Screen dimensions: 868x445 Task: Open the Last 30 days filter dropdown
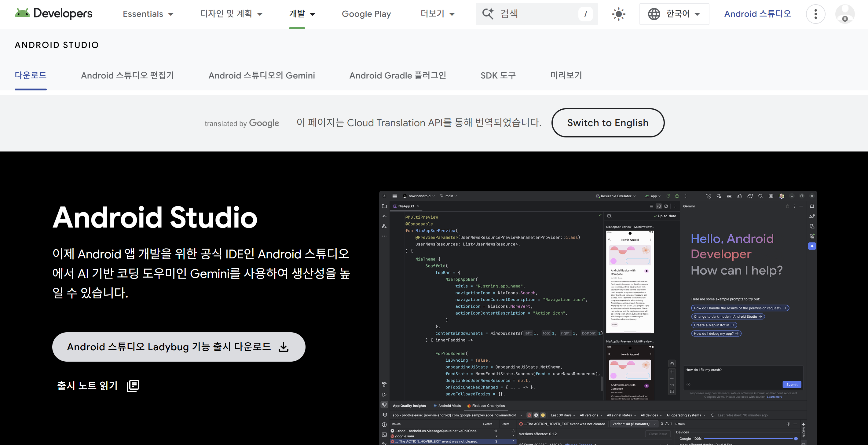(563, 415)
